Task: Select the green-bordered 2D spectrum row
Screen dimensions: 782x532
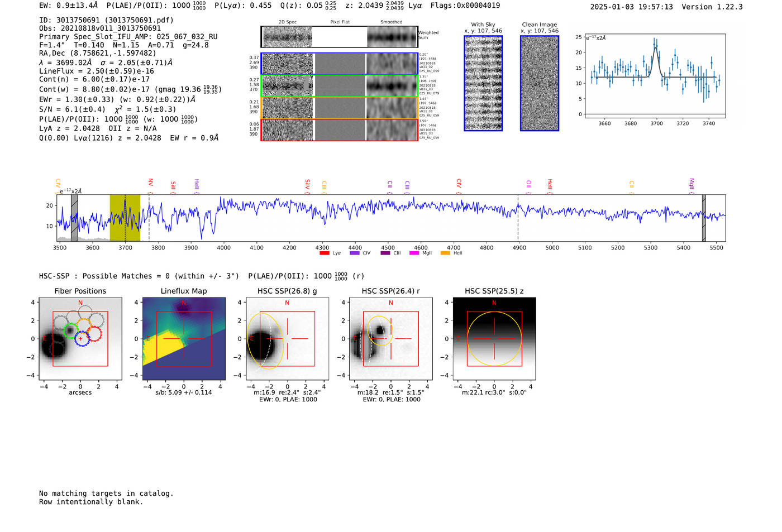Action: pos(340,86)
